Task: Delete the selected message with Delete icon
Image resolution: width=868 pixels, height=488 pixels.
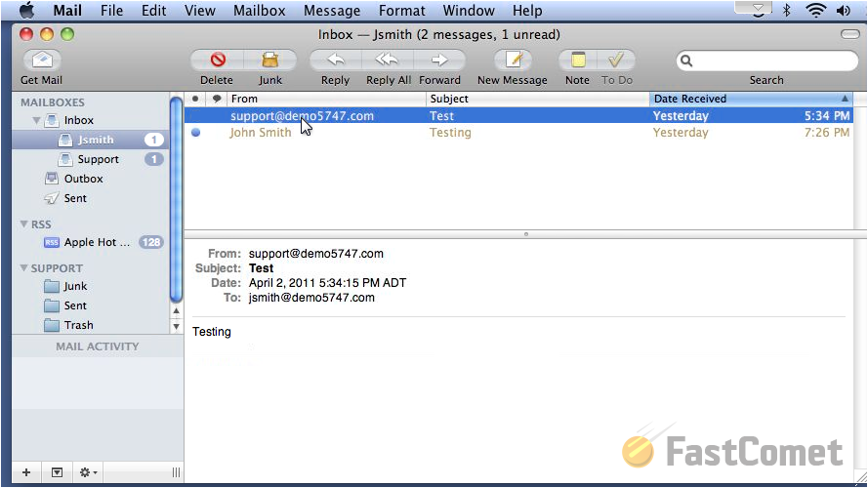Action: (x=217, y=60)
